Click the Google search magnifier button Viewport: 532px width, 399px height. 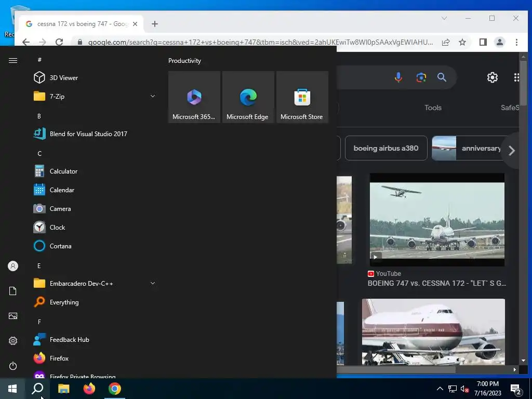pos(442,77)
